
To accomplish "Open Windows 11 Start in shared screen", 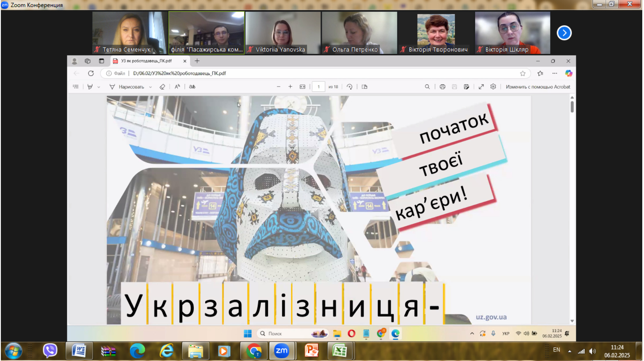I will (x=248, y=333).
